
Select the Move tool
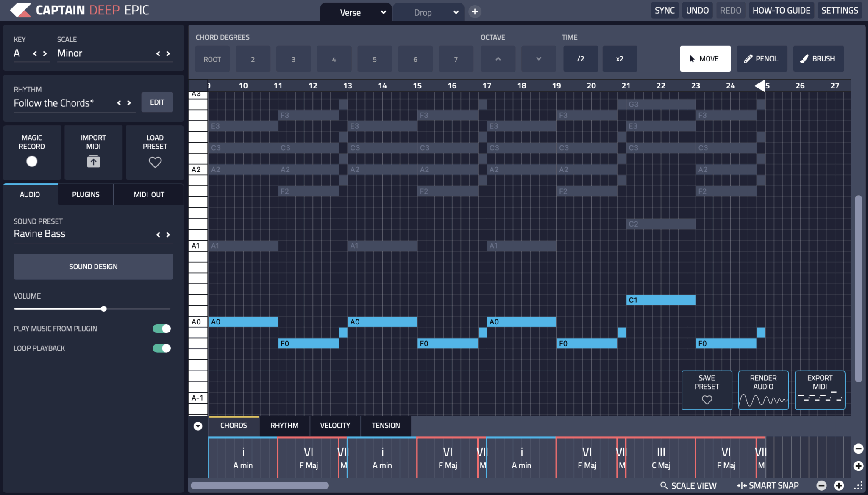(x=705, y=58)
